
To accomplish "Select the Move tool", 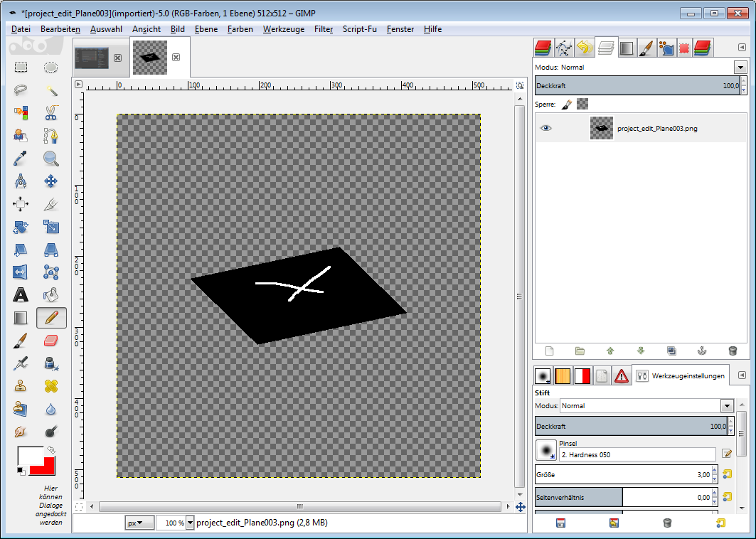I will 50,181.
